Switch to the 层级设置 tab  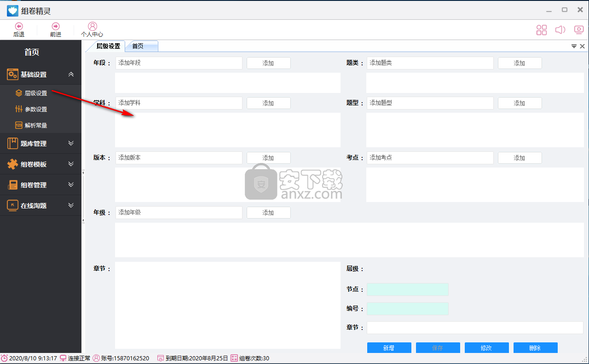108,46
